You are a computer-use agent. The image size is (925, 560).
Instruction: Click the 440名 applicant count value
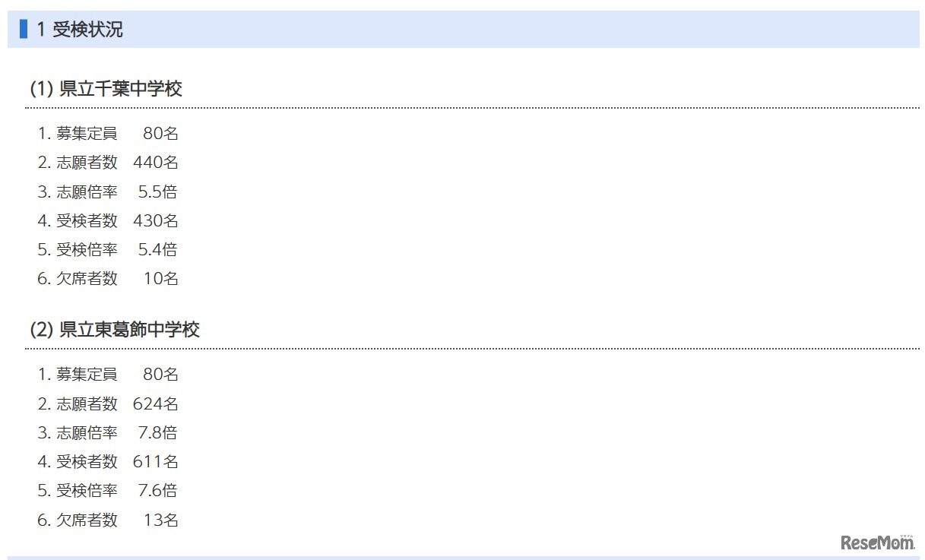156,163
